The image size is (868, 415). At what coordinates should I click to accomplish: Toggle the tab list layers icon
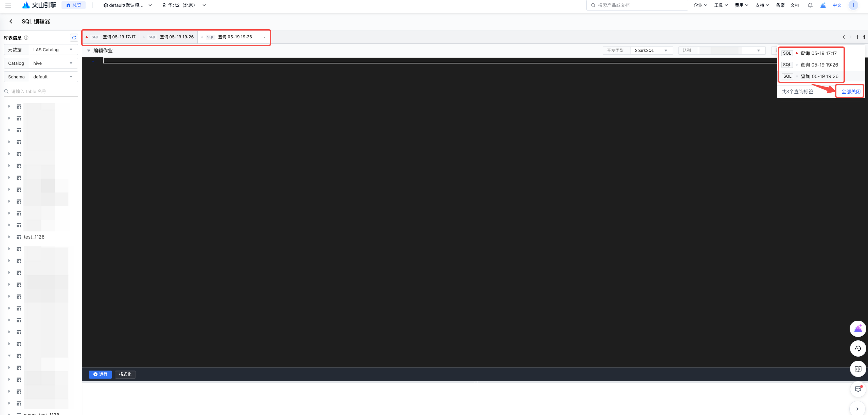(864, 37)
